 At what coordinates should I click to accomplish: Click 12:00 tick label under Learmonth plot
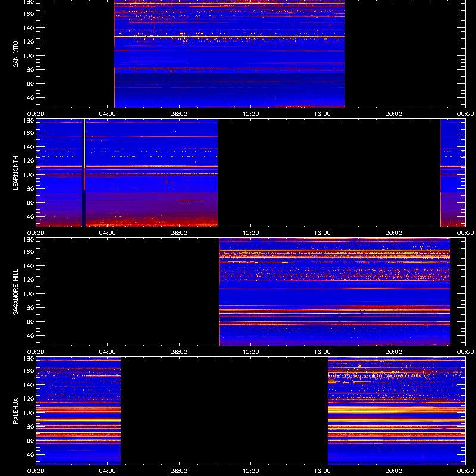tap(250, 233)
